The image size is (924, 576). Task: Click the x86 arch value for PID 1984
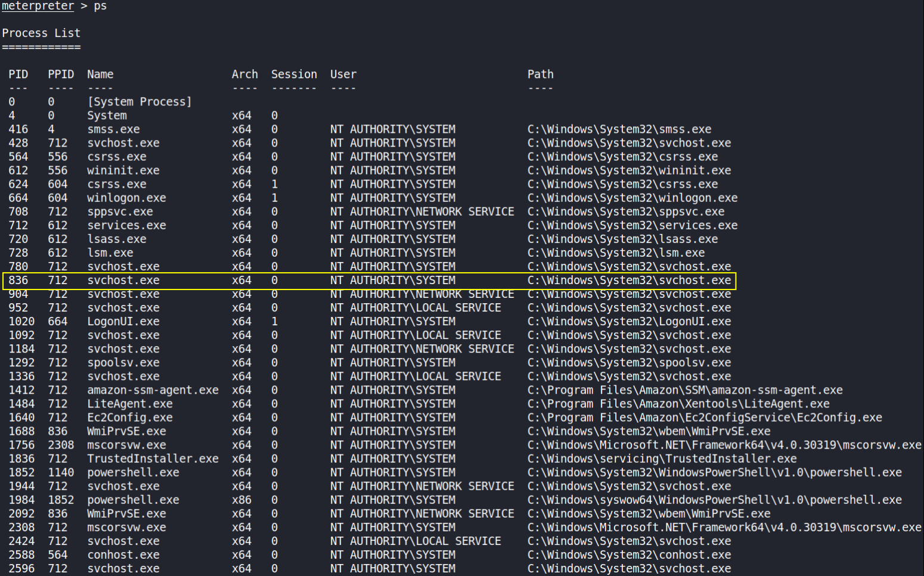pos(241,500)
